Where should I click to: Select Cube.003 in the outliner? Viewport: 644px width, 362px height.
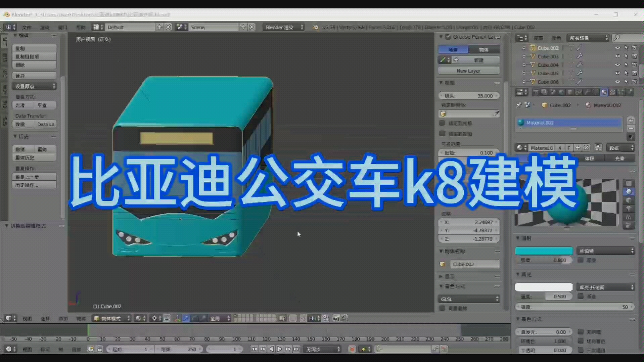(548, 56)
